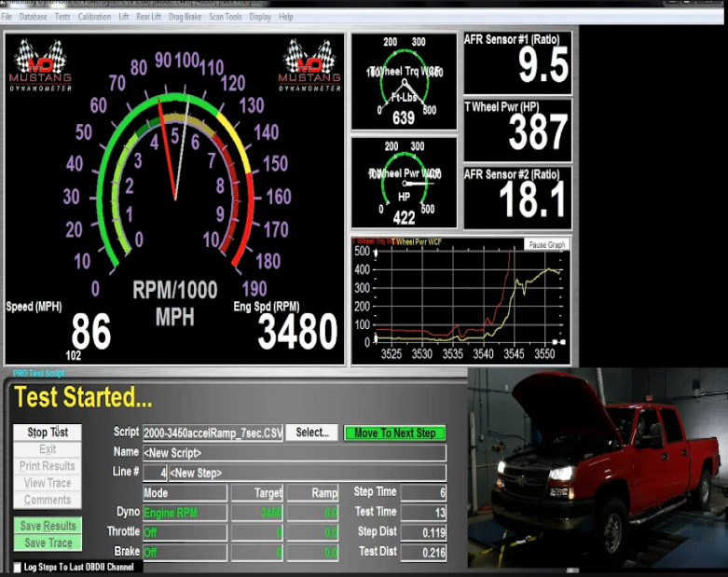728x577 pixels.
Task: Click the AFR Sensor #2 readout
Action: tap(517, 199)
